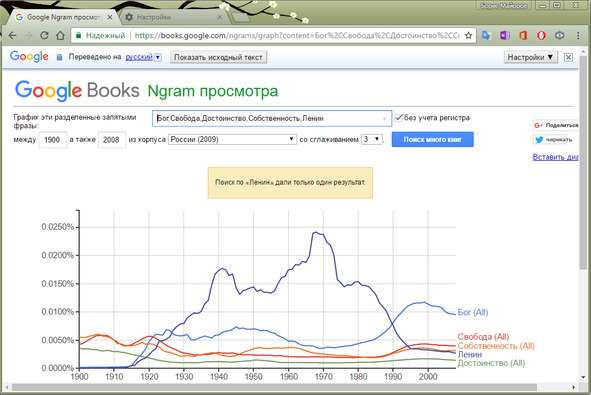Toggle the без учета регистра checkbox

398,118
